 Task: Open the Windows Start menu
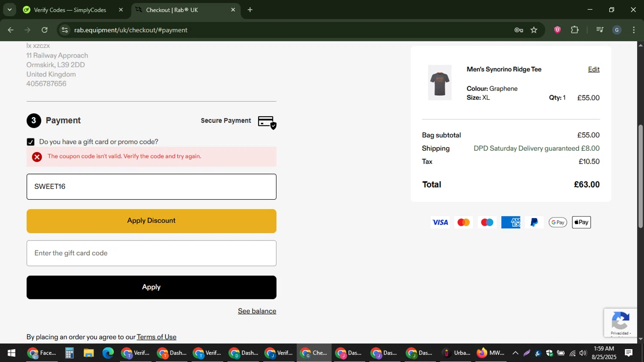pos(12,353)
